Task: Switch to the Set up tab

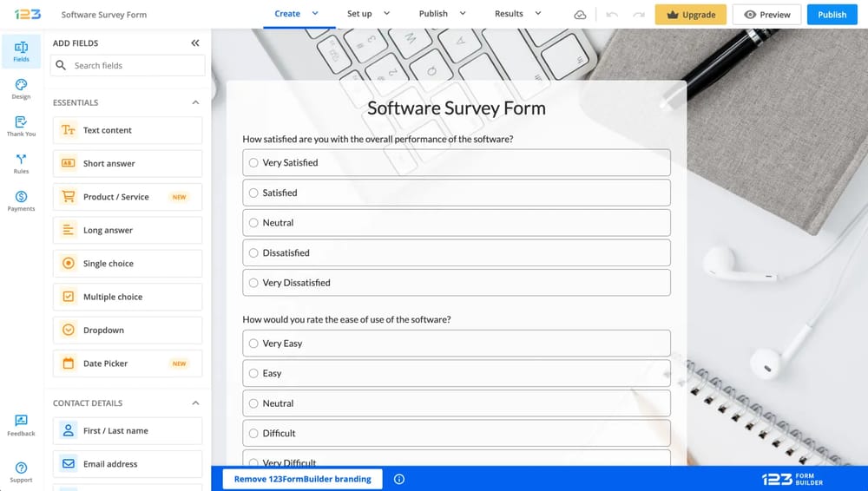Action: point(359,14)
